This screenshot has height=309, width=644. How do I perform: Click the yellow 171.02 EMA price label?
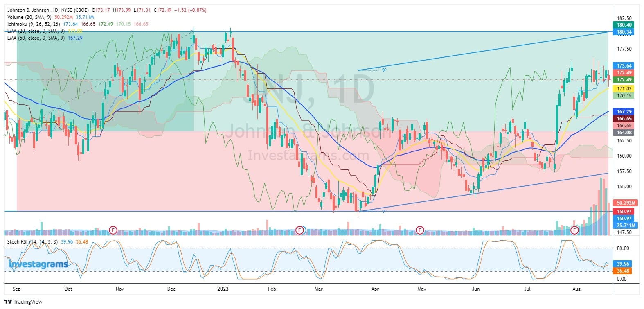pyautogui.click(x=624, y=89)
